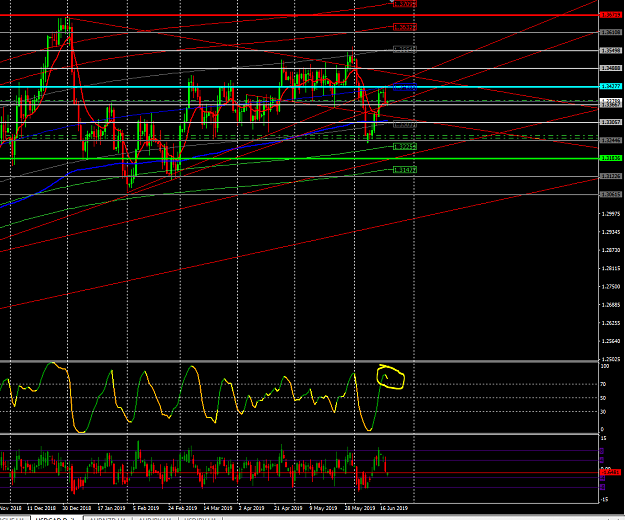The image size is (625, 520).
Task: Click the red current value label in bottom indicator
Action: click(x=611, y=472)
